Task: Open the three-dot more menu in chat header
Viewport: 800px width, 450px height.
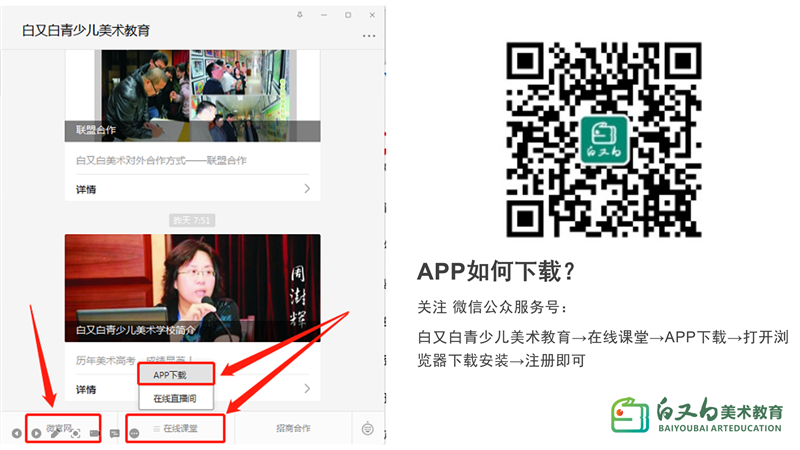Action: click(x=369, y=36)
